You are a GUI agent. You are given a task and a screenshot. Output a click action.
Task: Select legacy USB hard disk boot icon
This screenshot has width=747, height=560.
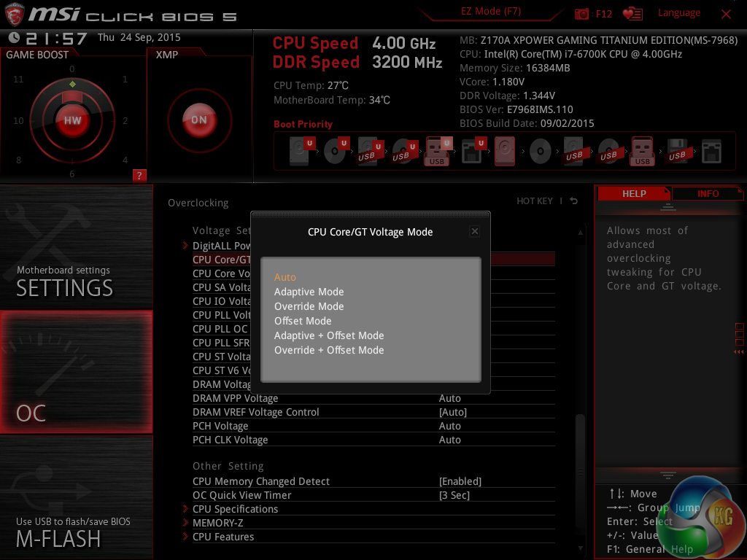pyautogui.click(x=574, y=151)
